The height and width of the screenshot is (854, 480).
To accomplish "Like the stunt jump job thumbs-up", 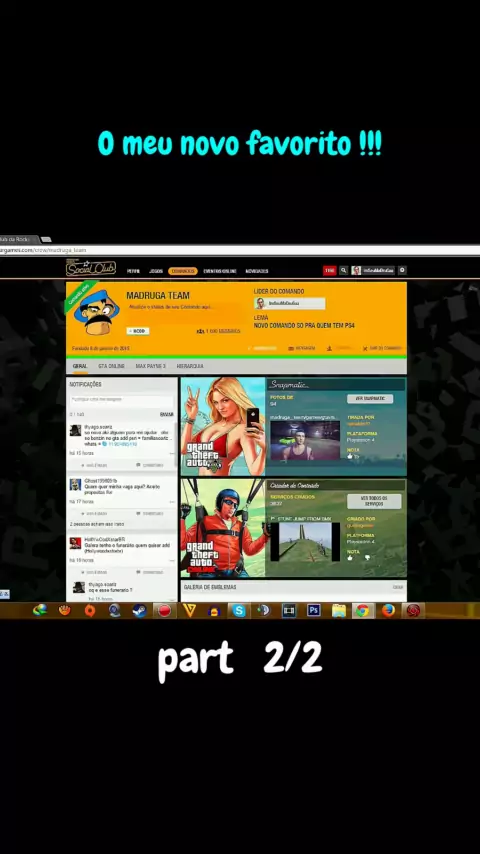I will 350,557.
